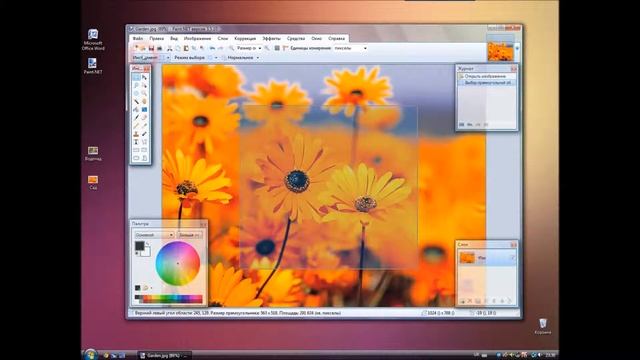Click the Garden.jpg thumbnail at top right

(x=500, y=51)
